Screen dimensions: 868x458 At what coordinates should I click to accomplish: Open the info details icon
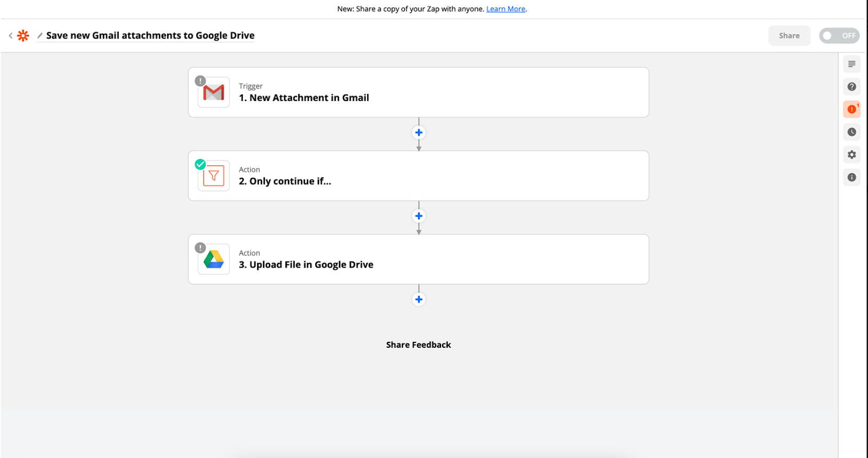pos(852,177)
